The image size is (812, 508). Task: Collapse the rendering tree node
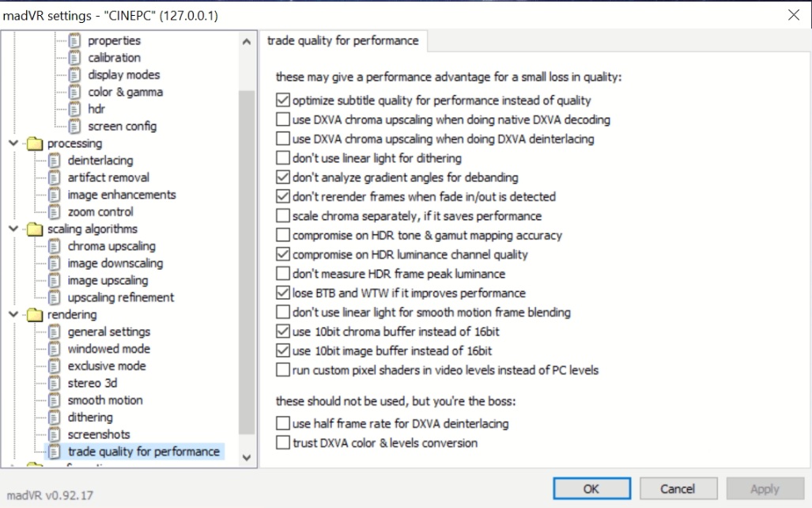pos(14,314)
